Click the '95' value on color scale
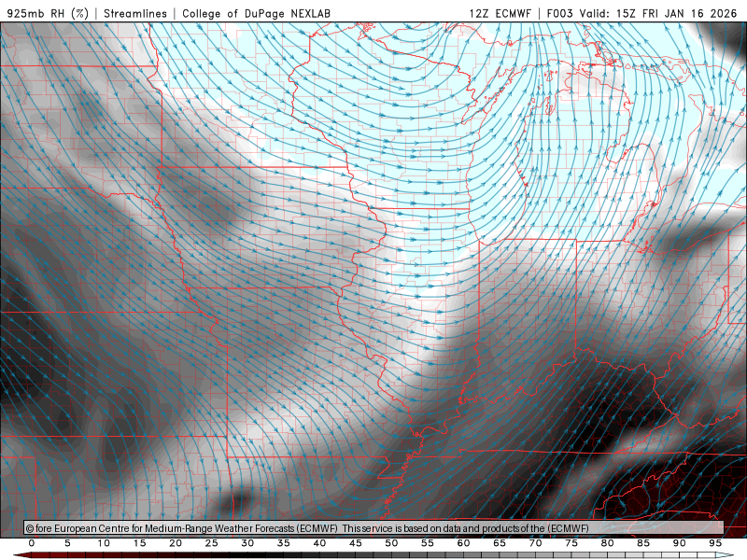The width and height of the screenshot is (747, 560). [x=715, y=543]
